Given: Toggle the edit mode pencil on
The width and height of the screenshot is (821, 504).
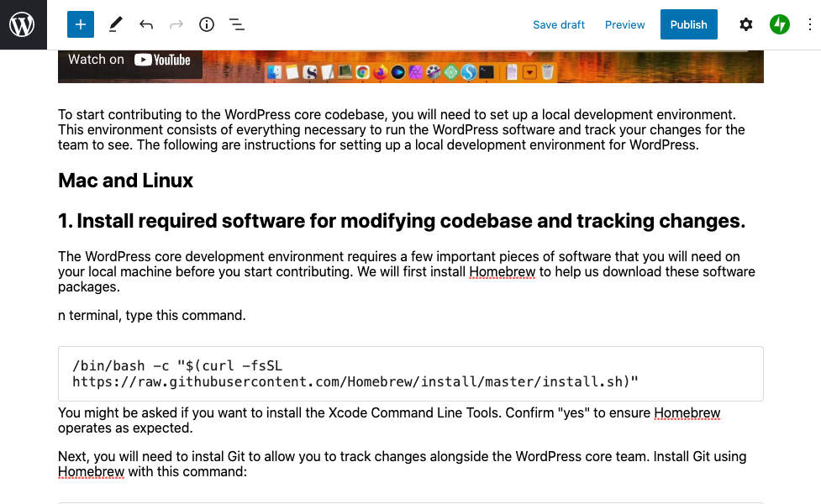Looking at the screenshot, I should coord(115,24).
